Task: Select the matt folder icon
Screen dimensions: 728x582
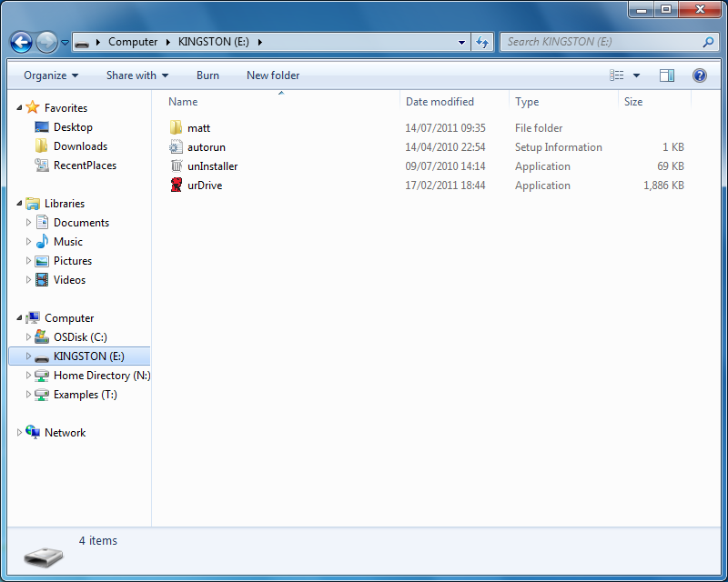Action: 176,127
